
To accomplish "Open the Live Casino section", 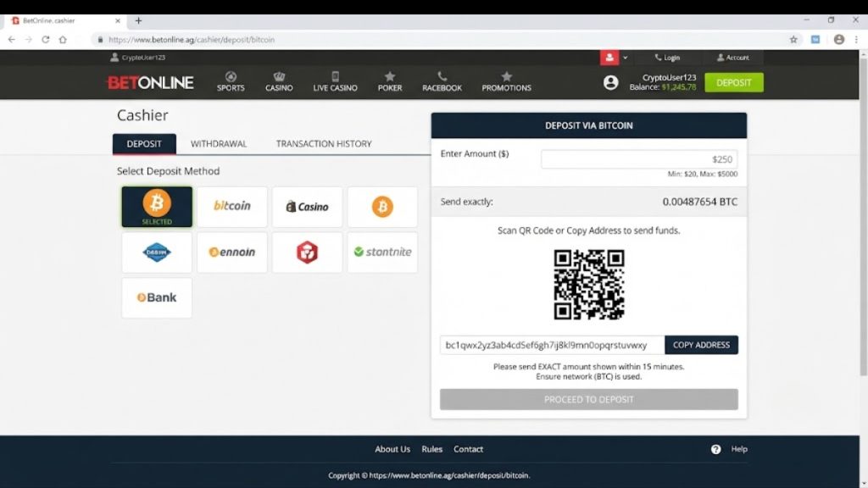I will tap(335, 82).
